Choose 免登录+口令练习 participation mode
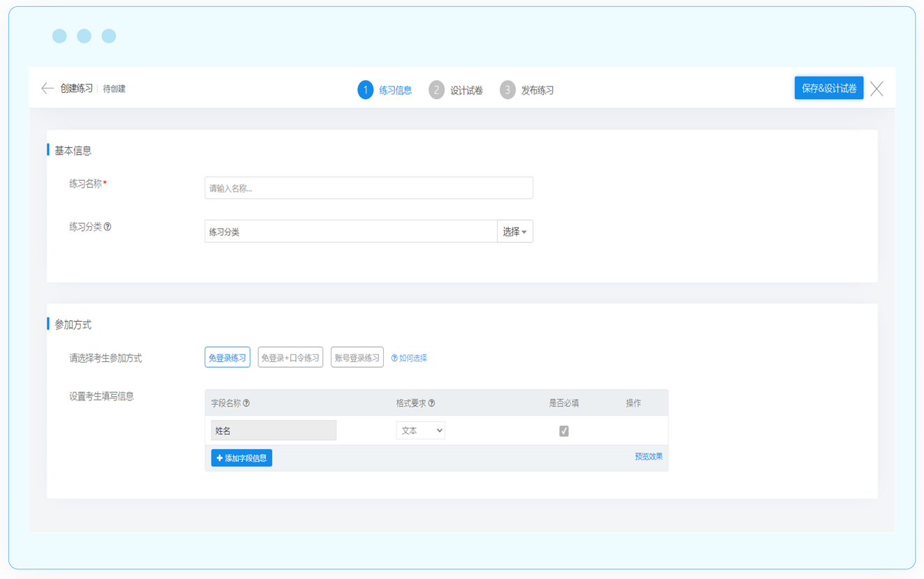 tap(290, 357)
